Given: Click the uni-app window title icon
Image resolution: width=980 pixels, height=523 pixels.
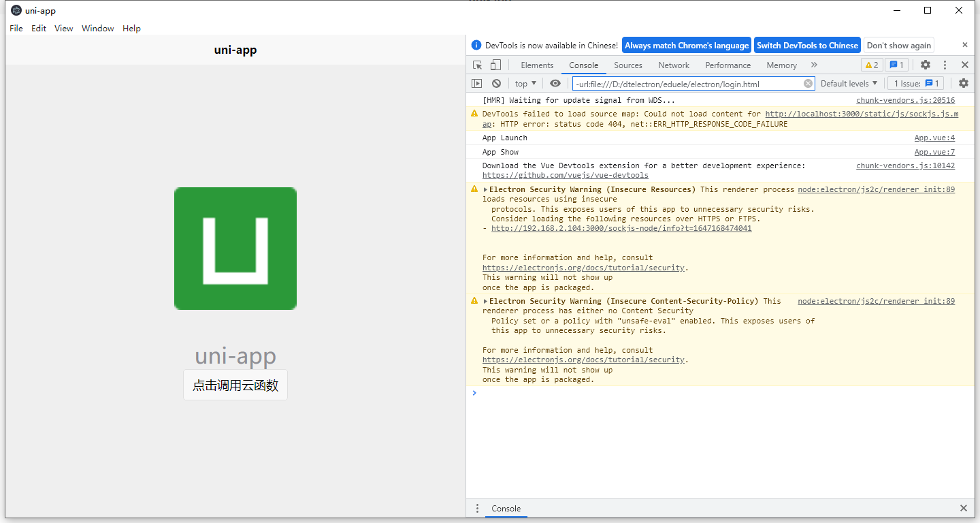Looking at the screenshot, I should tap(16, 10).
